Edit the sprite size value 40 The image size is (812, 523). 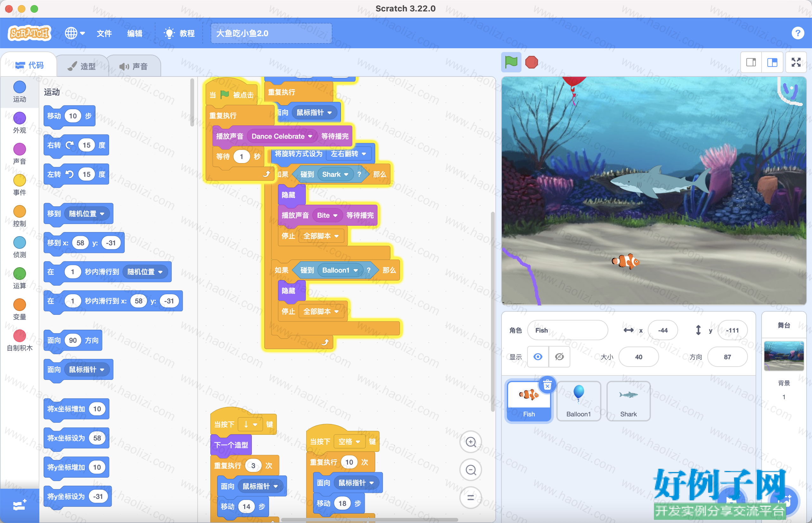[638, 357]
